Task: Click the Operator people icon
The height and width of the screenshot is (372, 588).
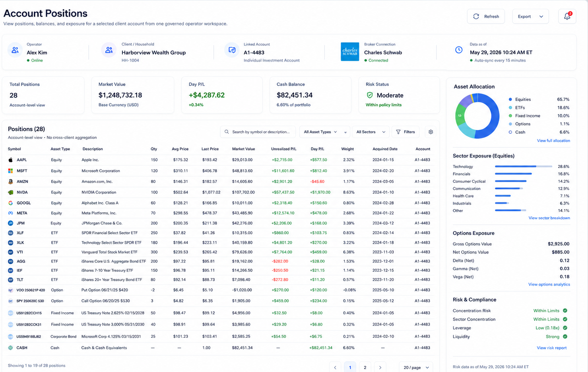Action: pos(15,50)
